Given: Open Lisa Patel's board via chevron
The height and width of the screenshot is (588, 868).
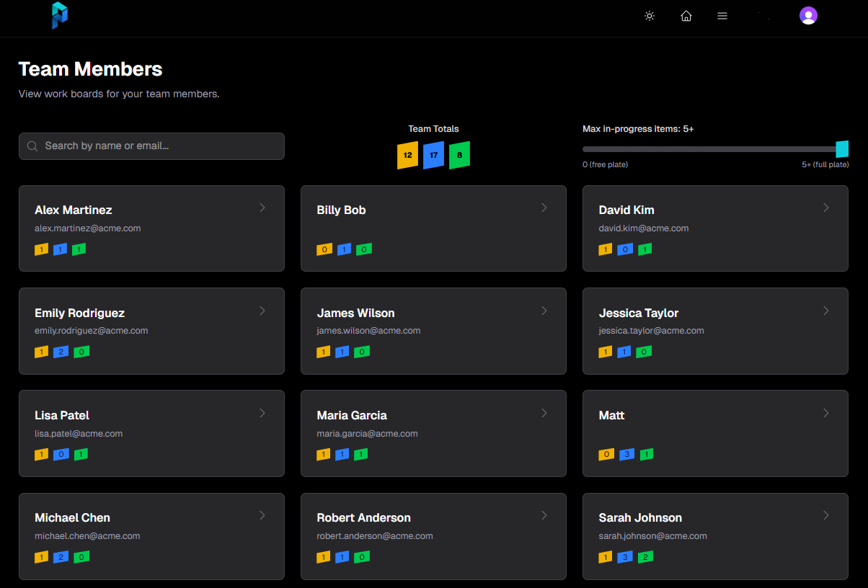Looking at the screenshot, I should (x=262, y=413).
